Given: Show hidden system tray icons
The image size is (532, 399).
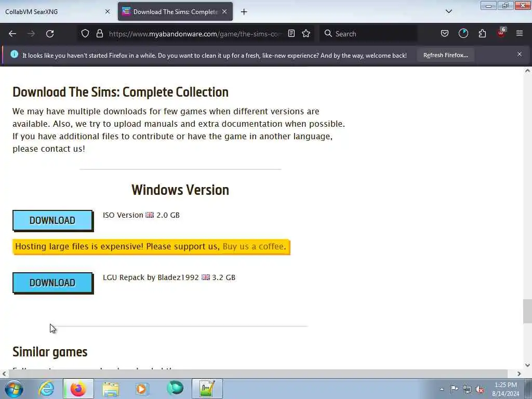Looking at the screenshot, I should (442, 389).
